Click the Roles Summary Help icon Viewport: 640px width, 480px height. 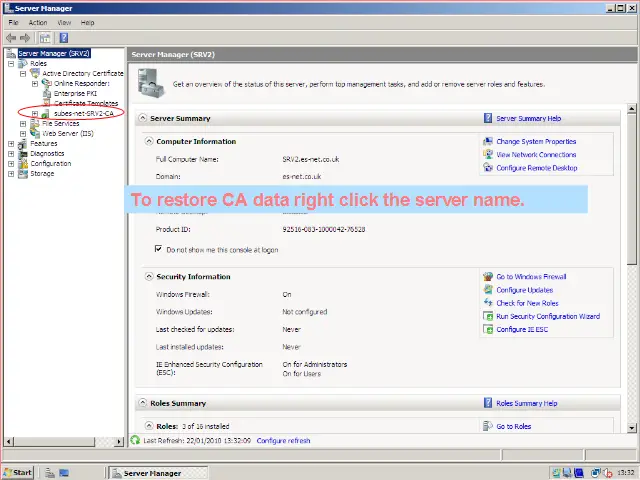488,403
